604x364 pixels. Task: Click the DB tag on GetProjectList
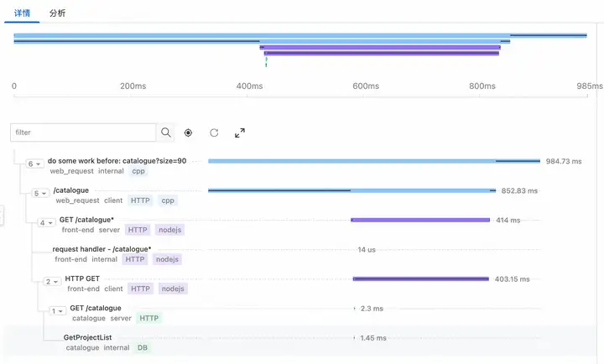(x=142, y=347)
